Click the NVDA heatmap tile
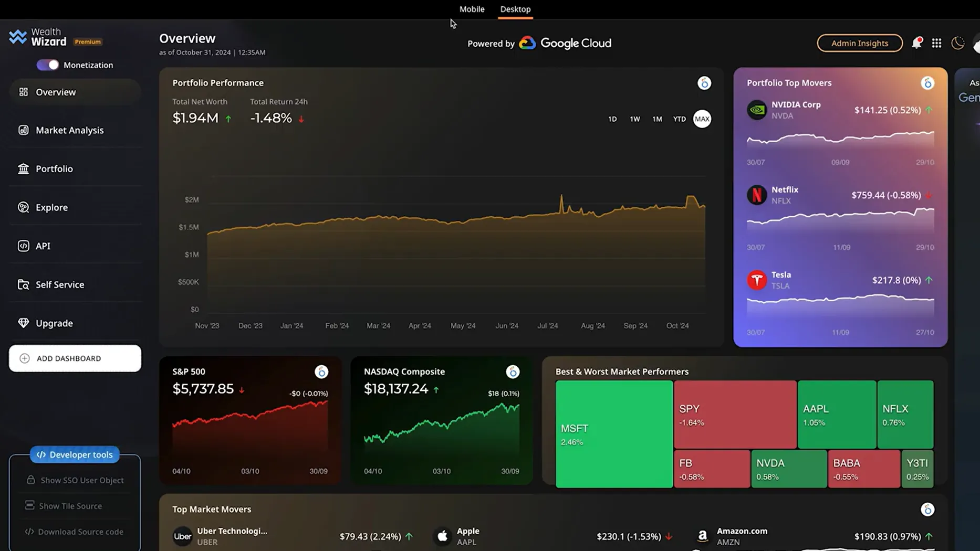This screenshot has height=551, width=980. pos(789,469)
